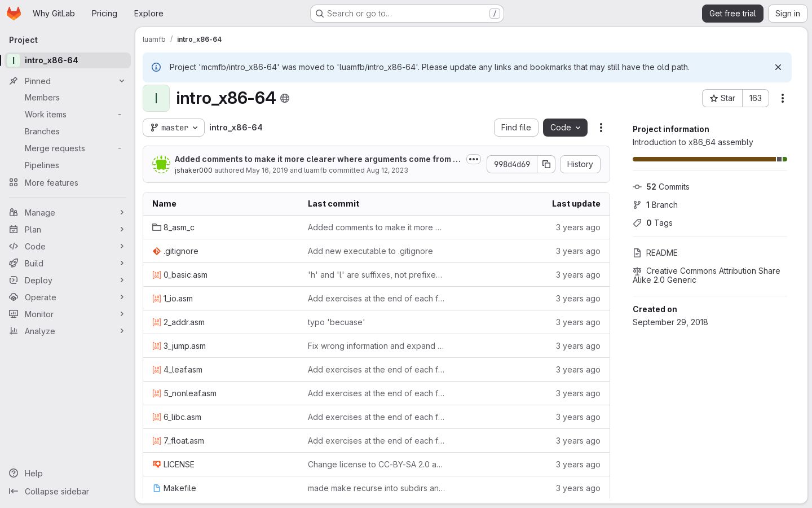This screenshot has height=508, width=812.
Task: Collapse the Pinned section chevron
Action: coord(122,81)
